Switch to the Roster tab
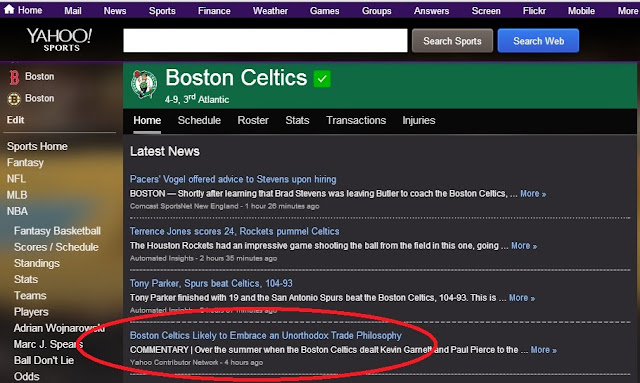Viewport: 640px width, 383px height. pos(253,120)
